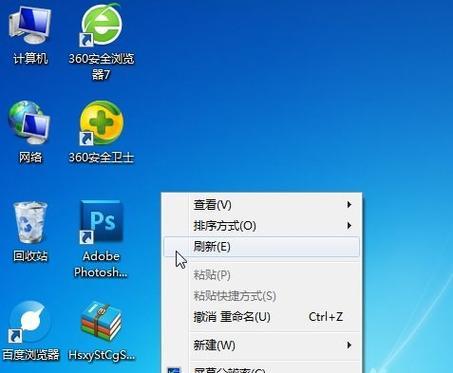Select the 网络 desktop icon
The image size is (453, 373).
pyautogui.click(x=29, y=123)
